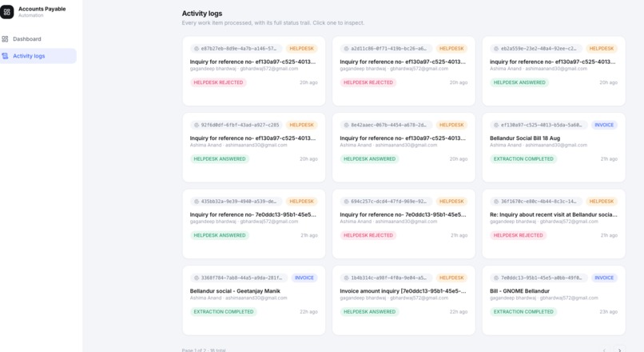This screenshot has width=644, height=352.
Task: Click the ID chip 435bb32a-9e39-4940
Action: pyautogui.click(x=237, y=202)
